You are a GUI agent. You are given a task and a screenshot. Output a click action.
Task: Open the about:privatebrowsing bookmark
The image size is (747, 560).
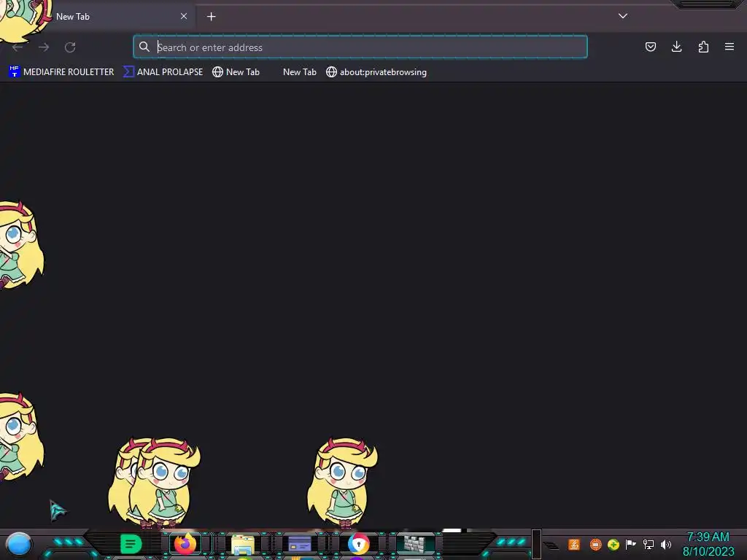click(376, 72)
